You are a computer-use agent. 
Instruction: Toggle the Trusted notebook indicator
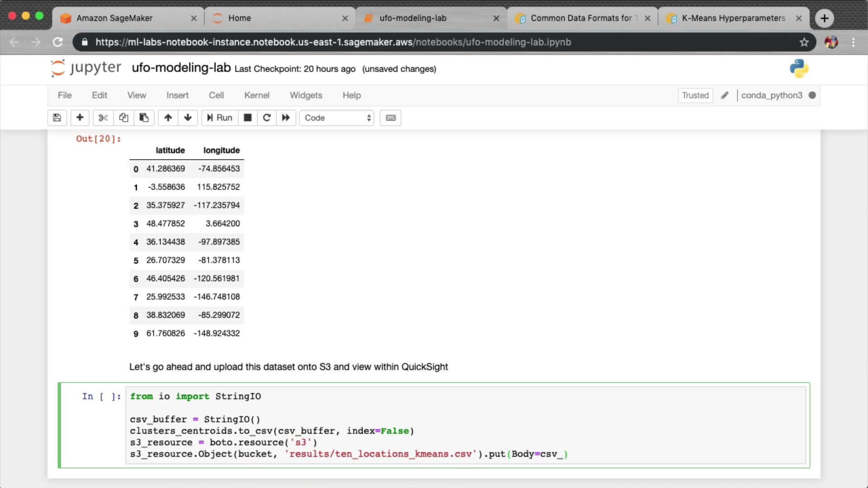695,95
